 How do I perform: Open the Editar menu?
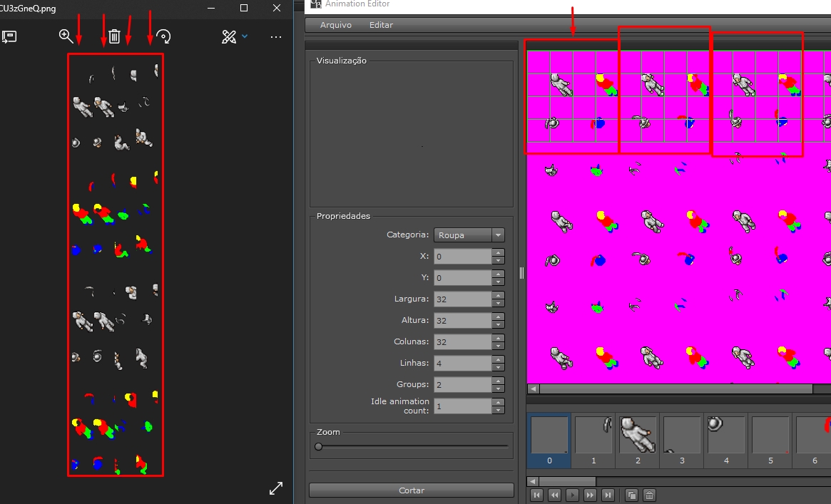(381, 25)
